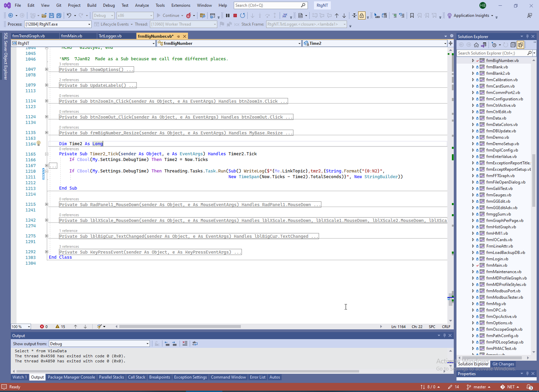Open the notifications bell in the status bar

pos(530,387)
